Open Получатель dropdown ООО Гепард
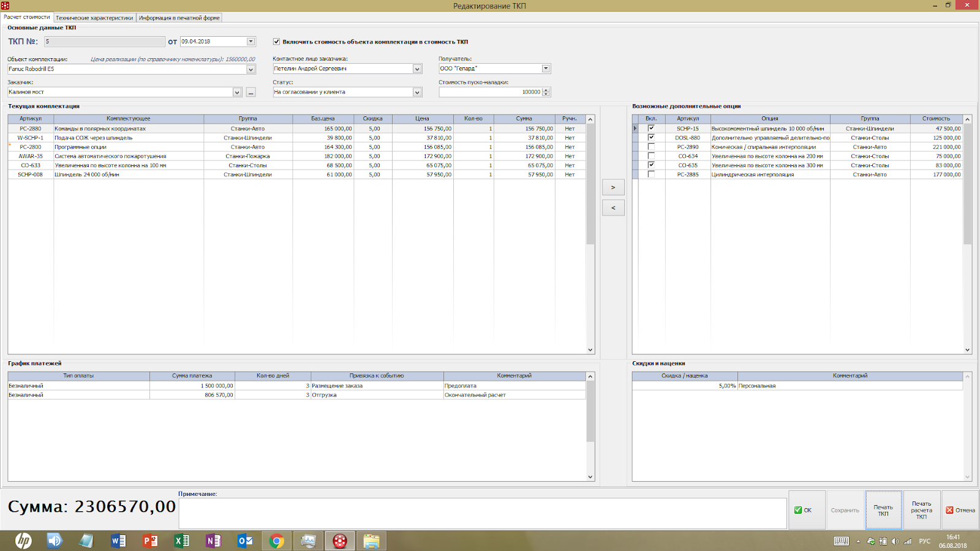This screenshot has width=980, height=551. tap(546, 69)
